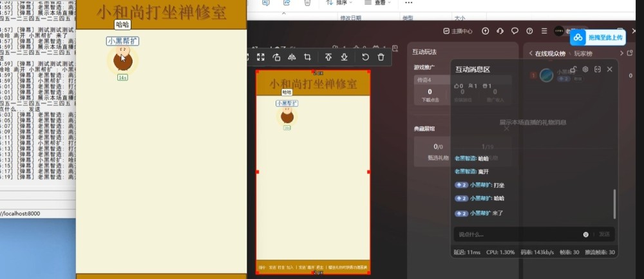Open the 排序 sort dropdown in file explorer
The image size is (644, 279).
(339, 3)
